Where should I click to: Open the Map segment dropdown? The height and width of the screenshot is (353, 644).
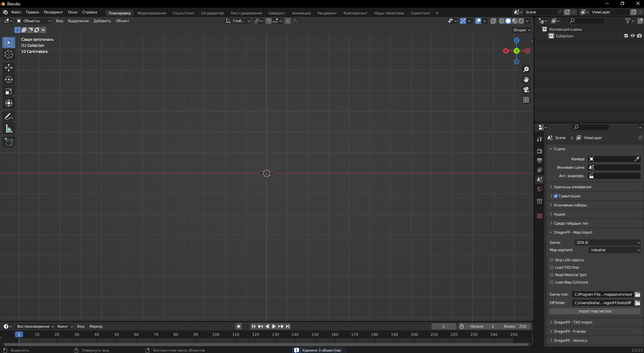615,250
